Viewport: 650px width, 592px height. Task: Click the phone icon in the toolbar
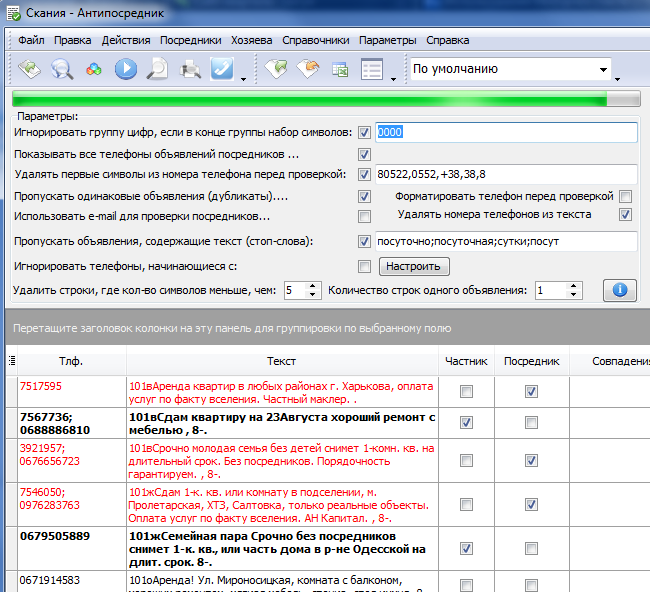[x=222, y=69]
